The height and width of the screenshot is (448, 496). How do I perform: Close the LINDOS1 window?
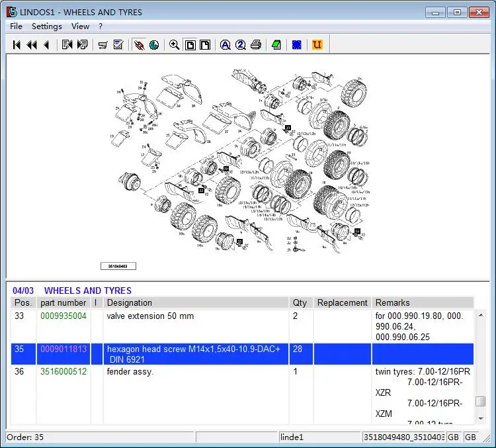coord(479,13)
